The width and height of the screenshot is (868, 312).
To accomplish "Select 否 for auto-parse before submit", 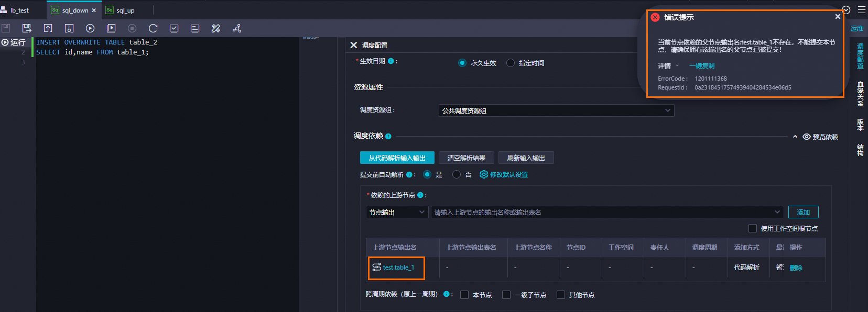I will click(457, 174).
